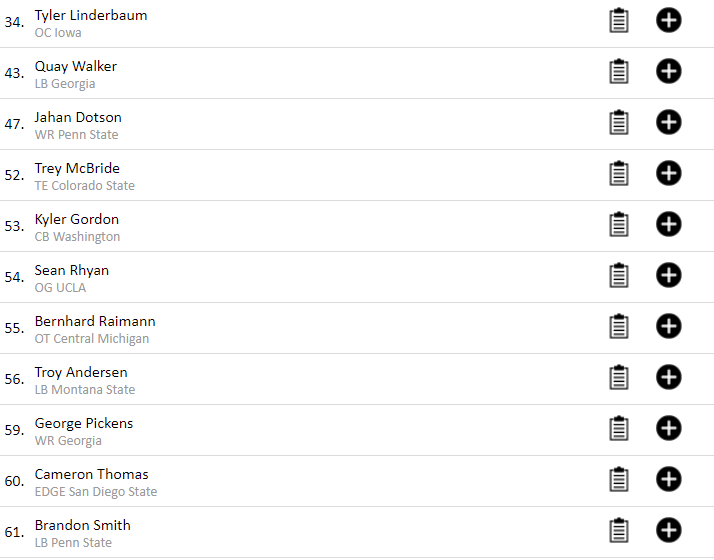Screen dimensions: 714x560
Task: View the clipboard report for Quay Walker
Action: (x=619, y=71)
